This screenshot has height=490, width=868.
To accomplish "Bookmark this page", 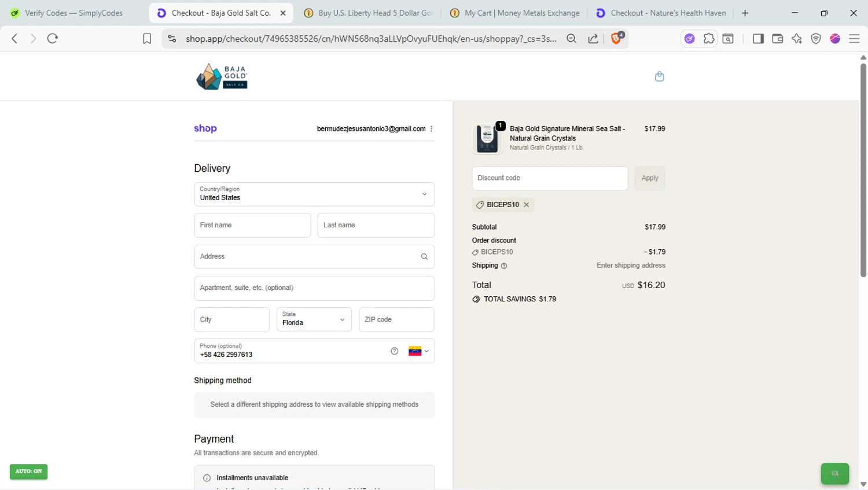I will point(147,39).
